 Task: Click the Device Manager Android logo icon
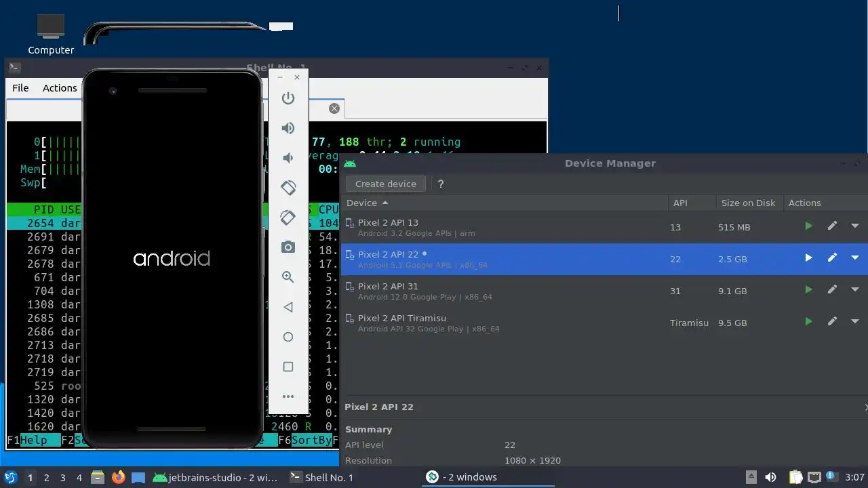pos(350,163)
